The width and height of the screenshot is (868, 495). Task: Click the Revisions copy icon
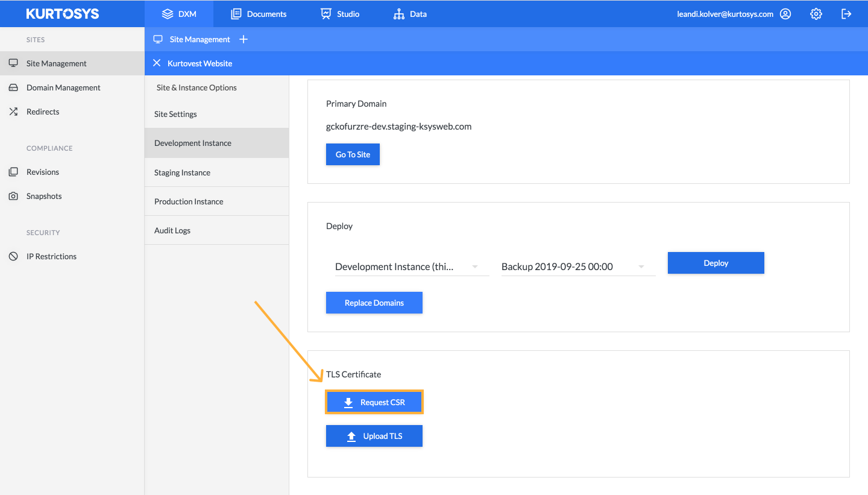[x=13, y=172]
